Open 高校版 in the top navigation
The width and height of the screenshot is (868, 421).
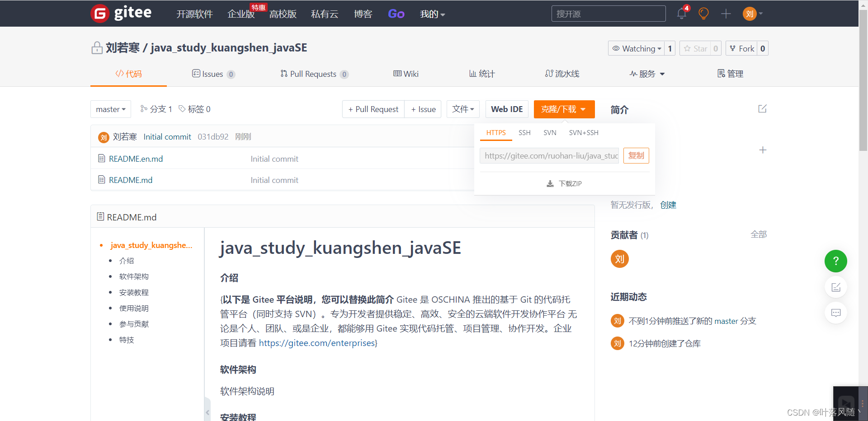point(283,14)
